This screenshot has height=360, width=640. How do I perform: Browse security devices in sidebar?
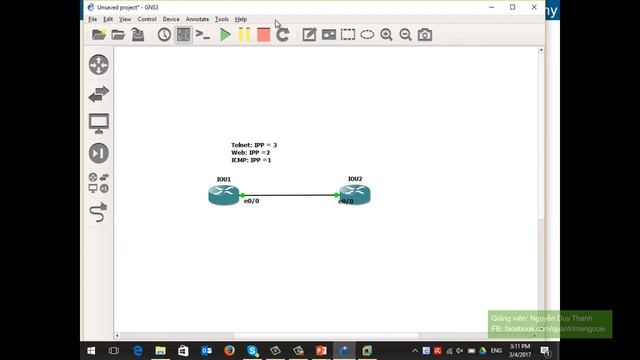(x=99, y=153)
